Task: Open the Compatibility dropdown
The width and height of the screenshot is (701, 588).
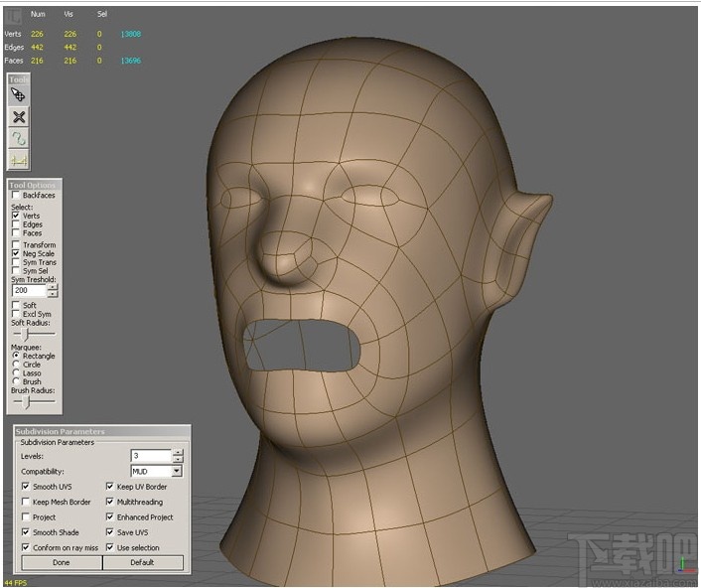Action: coord(177,471)
